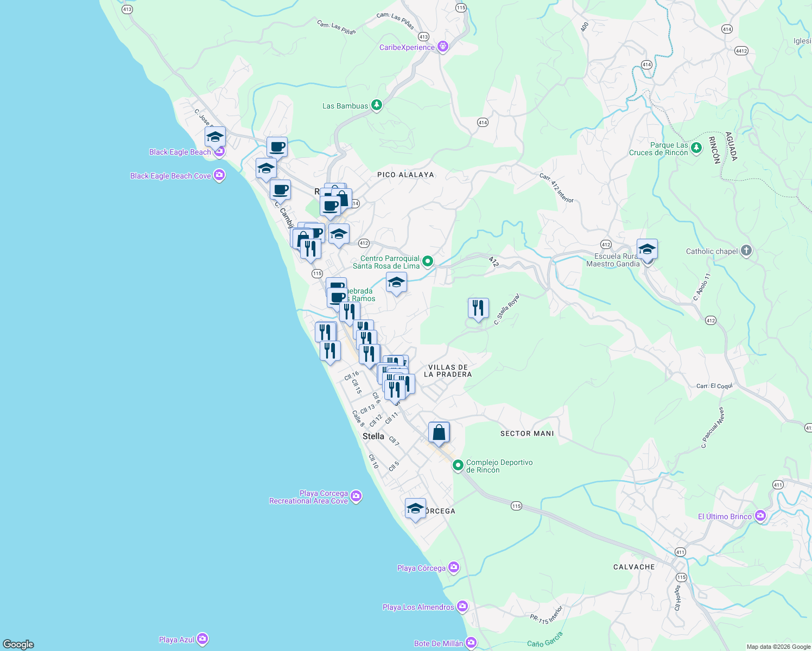The height and width of the screenshot is (651, 812).
Task: Select the Playa Azul beach marker
Action: point(202,639)
